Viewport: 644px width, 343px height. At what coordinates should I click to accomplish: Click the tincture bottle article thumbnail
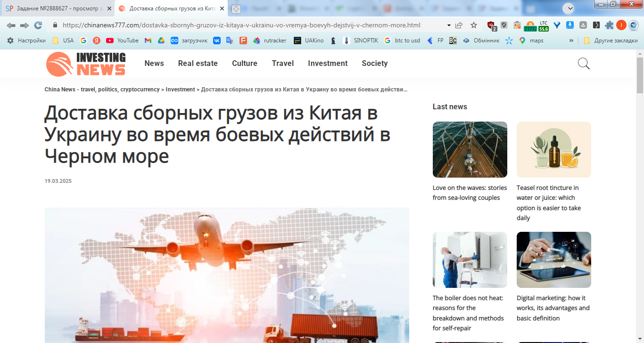[554, 149]
